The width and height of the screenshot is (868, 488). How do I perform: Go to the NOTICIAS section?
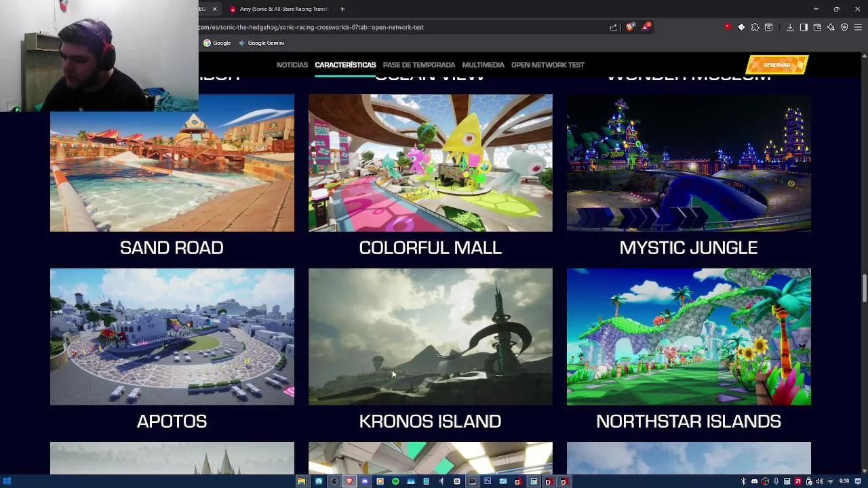tap(292, 65)
